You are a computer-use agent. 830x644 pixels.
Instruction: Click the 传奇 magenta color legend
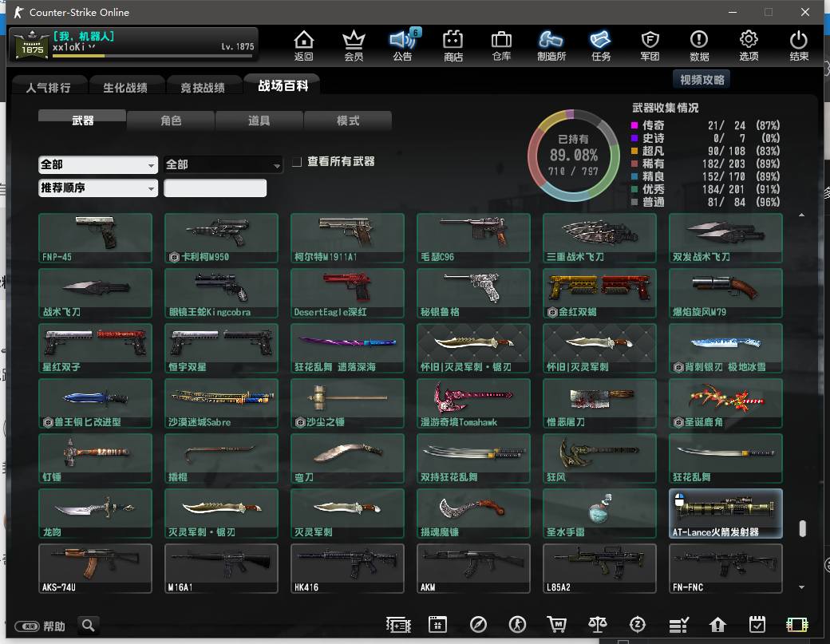[x=634, y=125]
